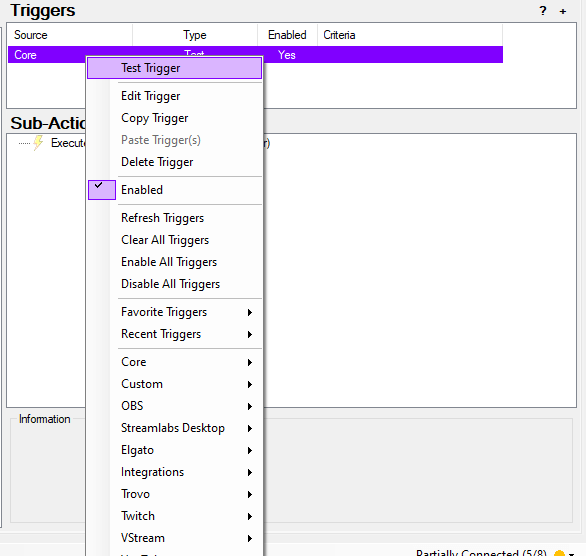Open the Streamlabs Desktop submenu
586x556 pixels.
[x=175, y=428]
